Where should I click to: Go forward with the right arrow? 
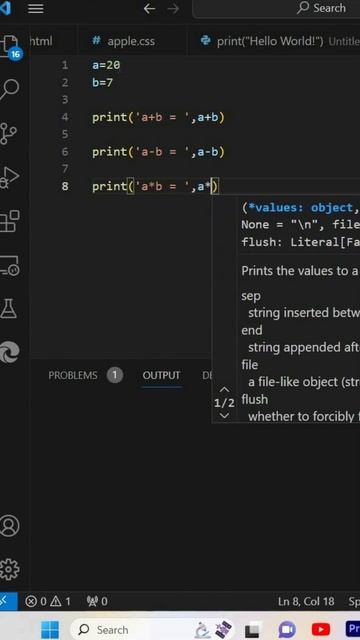[173, 9]
